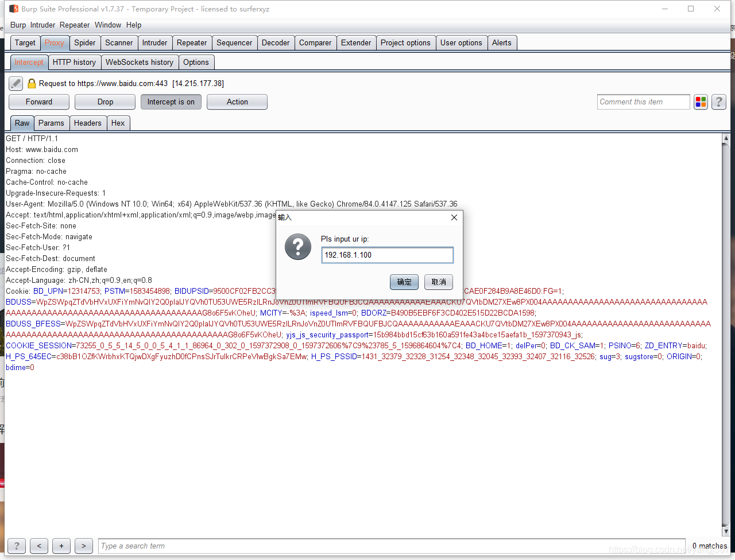The height and width of the screenshot is (560, 735).
Task: Click the User-Agent header line
Action: [232, 204]
